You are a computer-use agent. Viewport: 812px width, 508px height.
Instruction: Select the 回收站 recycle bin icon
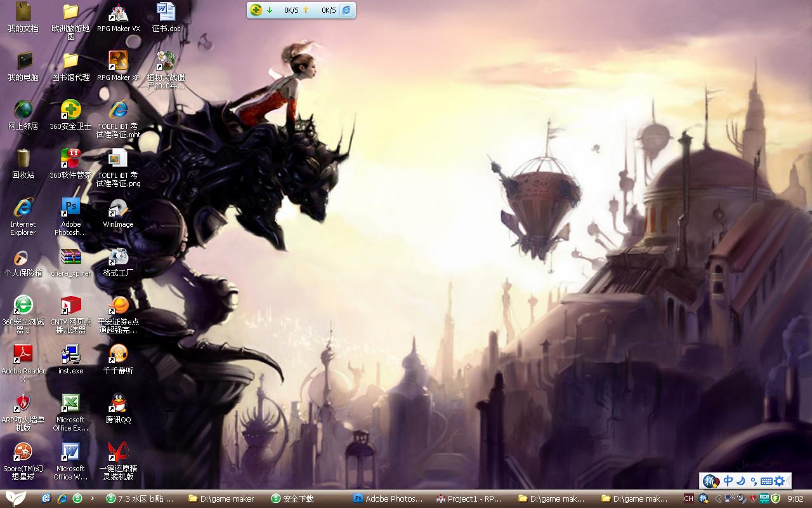coord(23,164)
